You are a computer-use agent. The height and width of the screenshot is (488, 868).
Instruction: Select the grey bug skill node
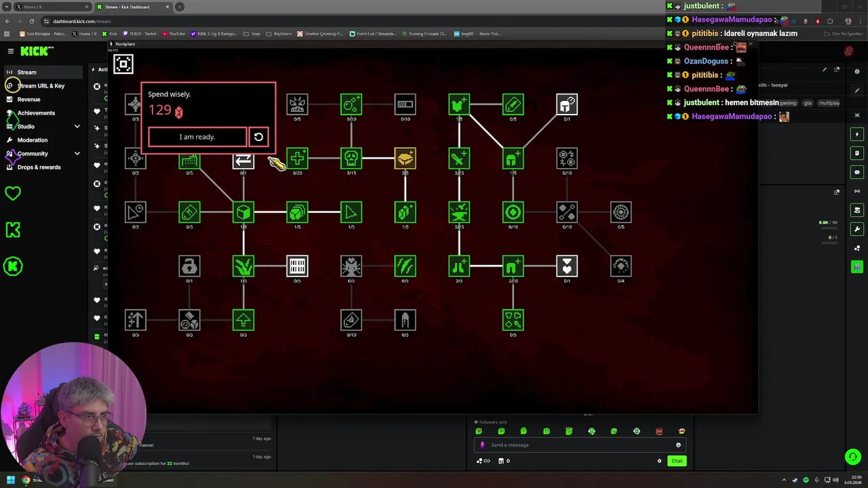(351, 266)
